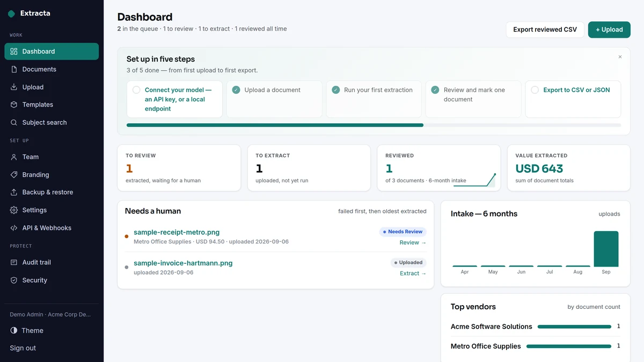Click the Settings gear icon in sidebar
Viewport: 644px width, 362px height.
(14, 210)
